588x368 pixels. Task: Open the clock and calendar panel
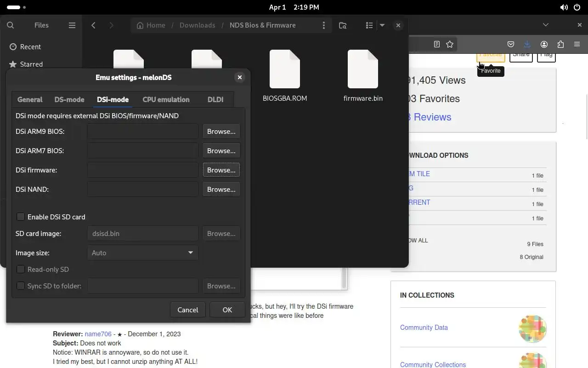294,7
